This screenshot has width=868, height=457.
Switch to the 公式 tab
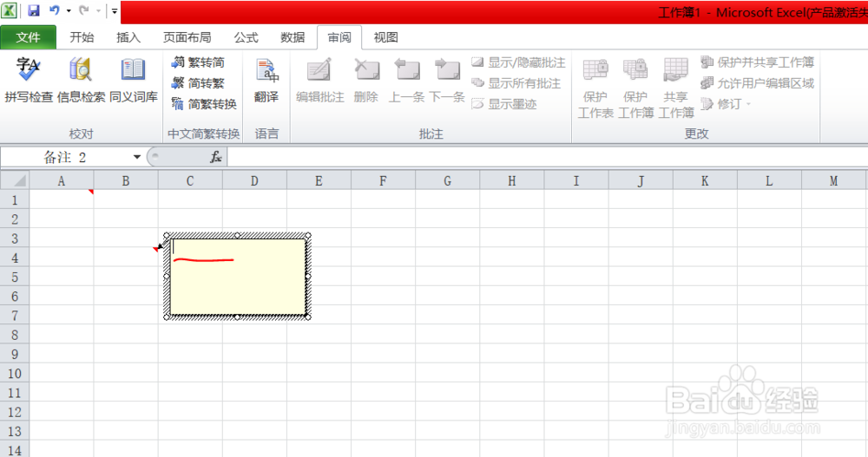pyautogui.click(x=246, y=37)
